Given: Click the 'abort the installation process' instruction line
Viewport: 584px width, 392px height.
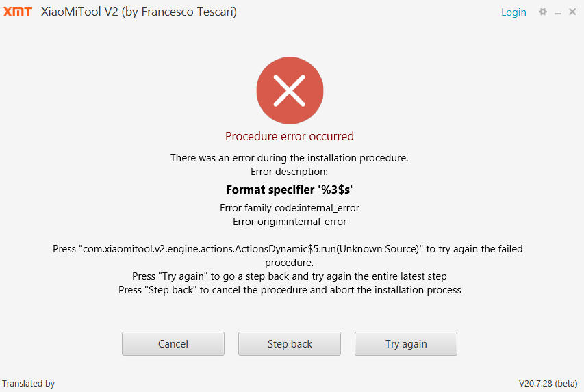Looking at the screenshot, I should point(290,290).
